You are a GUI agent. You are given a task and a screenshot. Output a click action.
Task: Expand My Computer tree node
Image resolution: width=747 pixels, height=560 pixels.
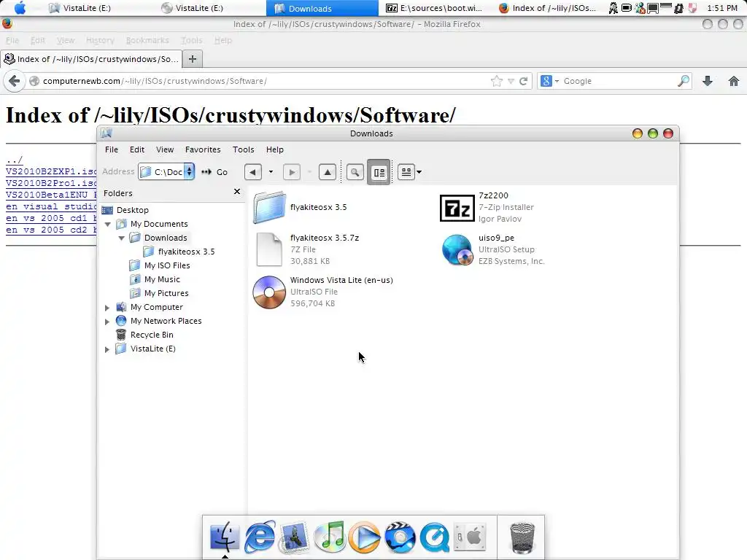[x=107, y=308]
